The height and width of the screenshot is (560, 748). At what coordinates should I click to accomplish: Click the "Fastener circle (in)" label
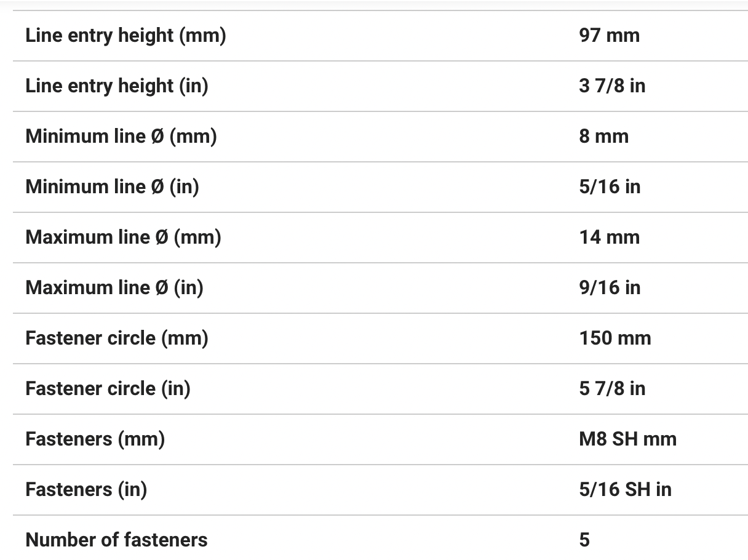pos(108,389)
